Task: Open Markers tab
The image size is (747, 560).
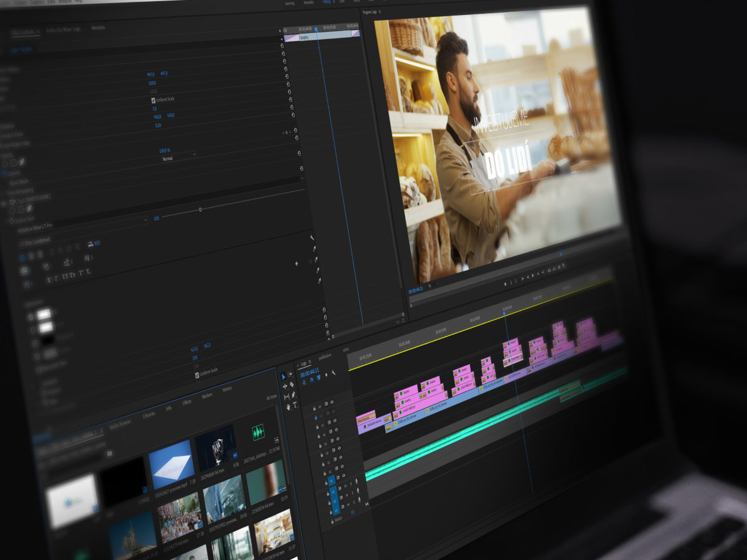Action: (207, 396)
